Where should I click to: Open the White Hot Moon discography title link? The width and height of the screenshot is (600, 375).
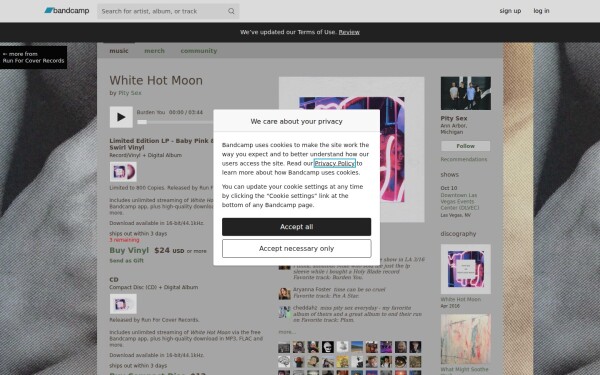460,300
